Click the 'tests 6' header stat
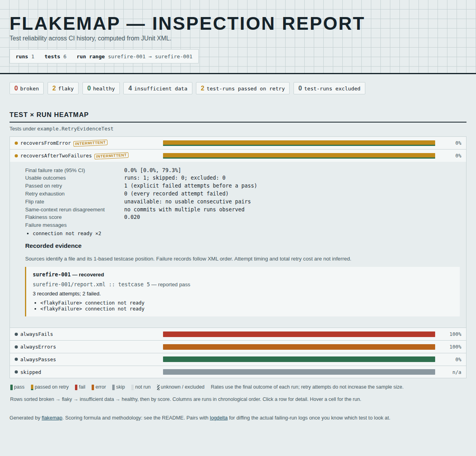Image resolution: width=476 pixels, height=456 pixels. pyautogui.click(x=56, y=57)
